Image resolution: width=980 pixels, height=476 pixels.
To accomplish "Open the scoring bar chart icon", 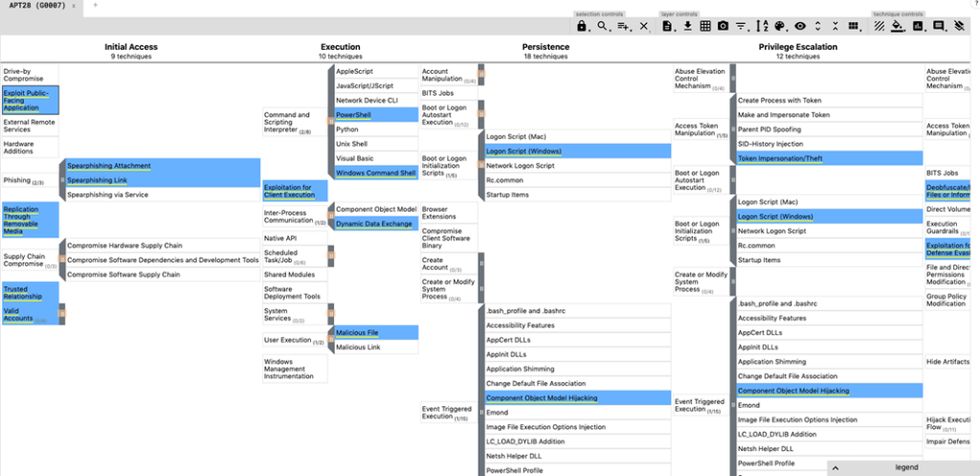I will pyautogui.click(x=918, y=26).
